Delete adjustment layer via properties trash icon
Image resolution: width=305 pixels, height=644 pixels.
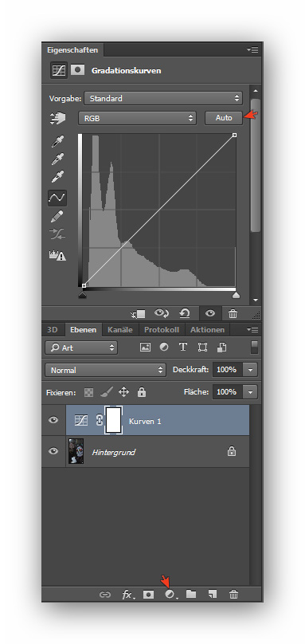[x=233, y=314]
